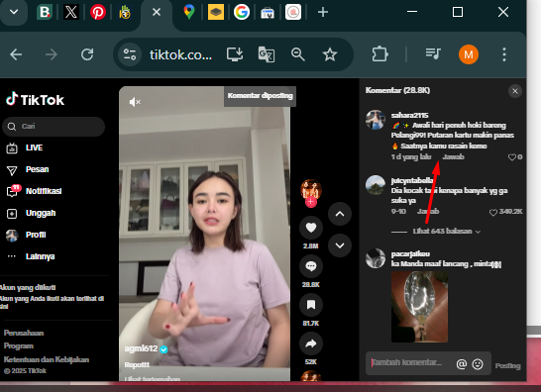Focus the Cari search box
The image size is (541, 392).
54,126
